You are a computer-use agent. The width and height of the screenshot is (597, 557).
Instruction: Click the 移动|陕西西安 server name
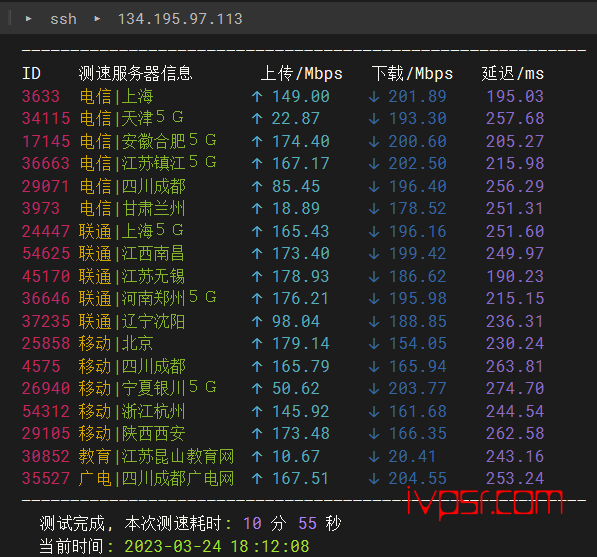[132, 433]
